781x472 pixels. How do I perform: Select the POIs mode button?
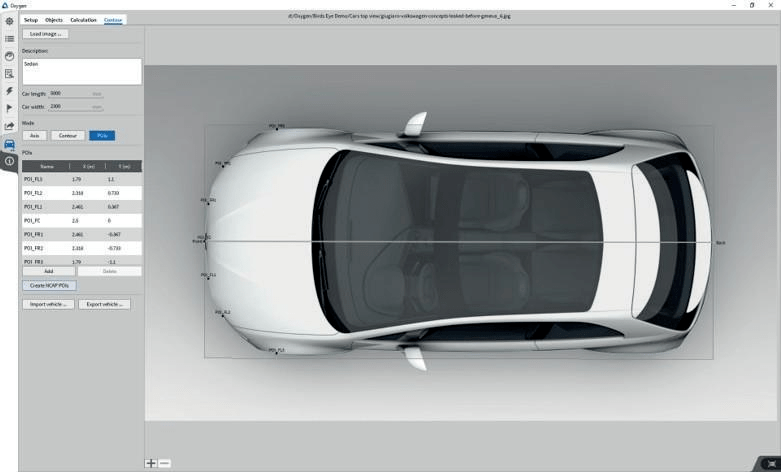102,135
